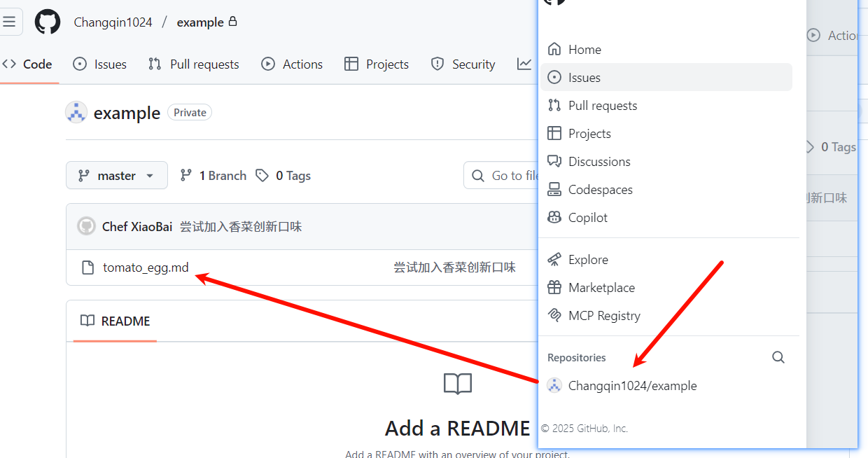Click the Copilot icon in side menu
This screenshot has width=868, height=458.
pyautogui.click(x=554, y=217)
